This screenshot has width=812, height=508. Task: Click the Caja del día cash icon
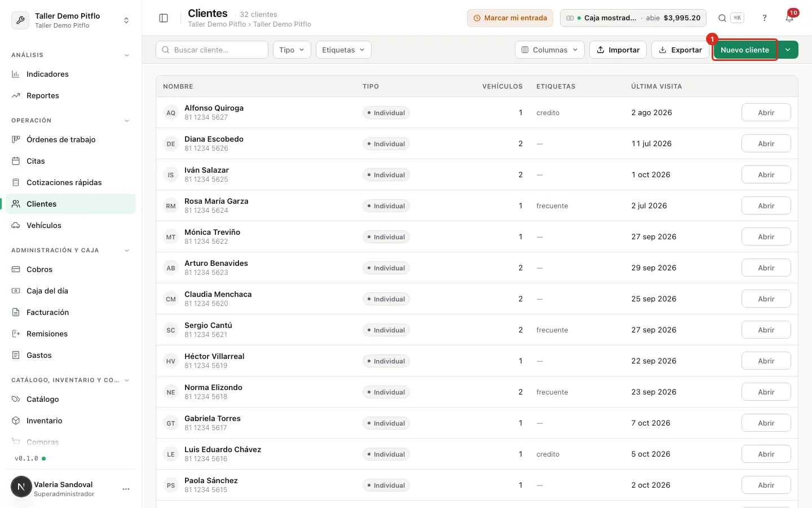click(16, 291)
